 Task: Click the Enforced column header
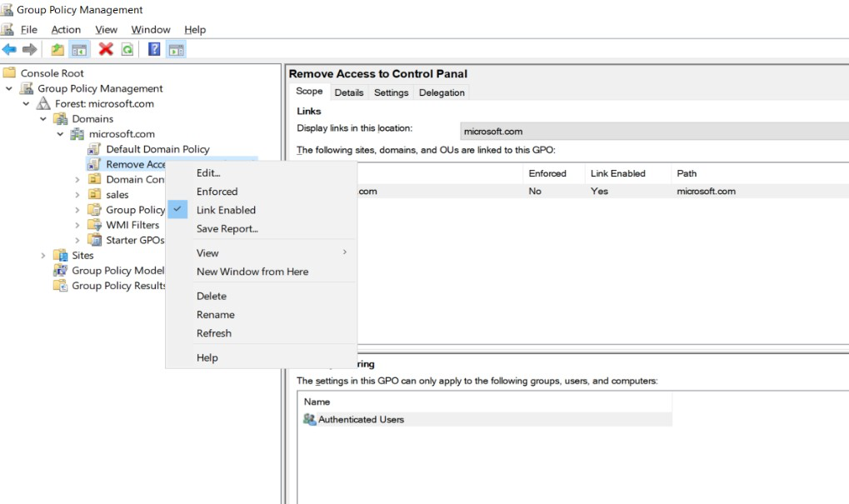tap(554, 173)
